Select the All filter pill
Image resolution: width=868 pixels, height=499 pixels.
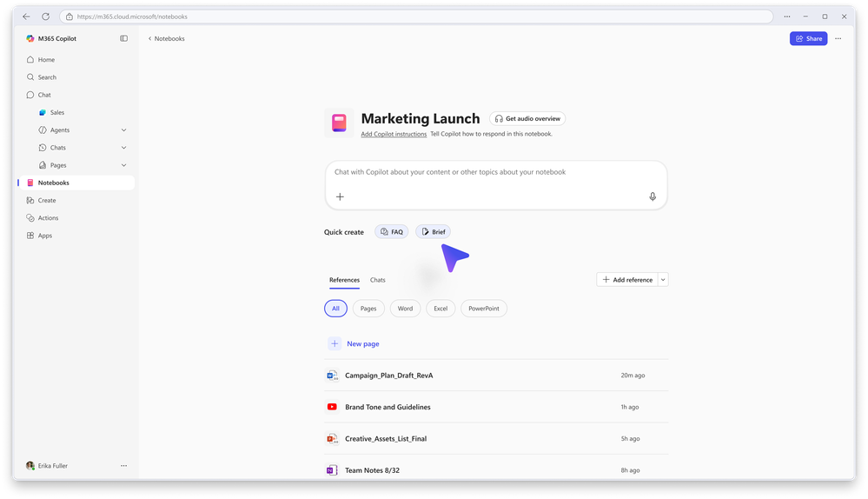(335, 309)
